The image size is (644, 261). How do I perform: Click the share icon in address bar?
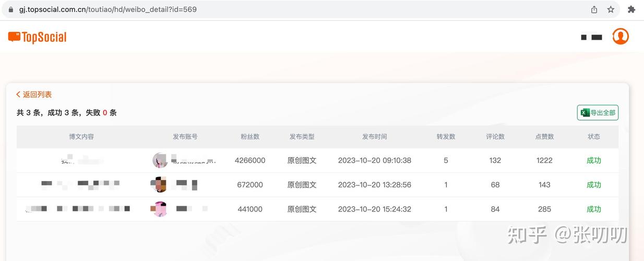[594, 9]
